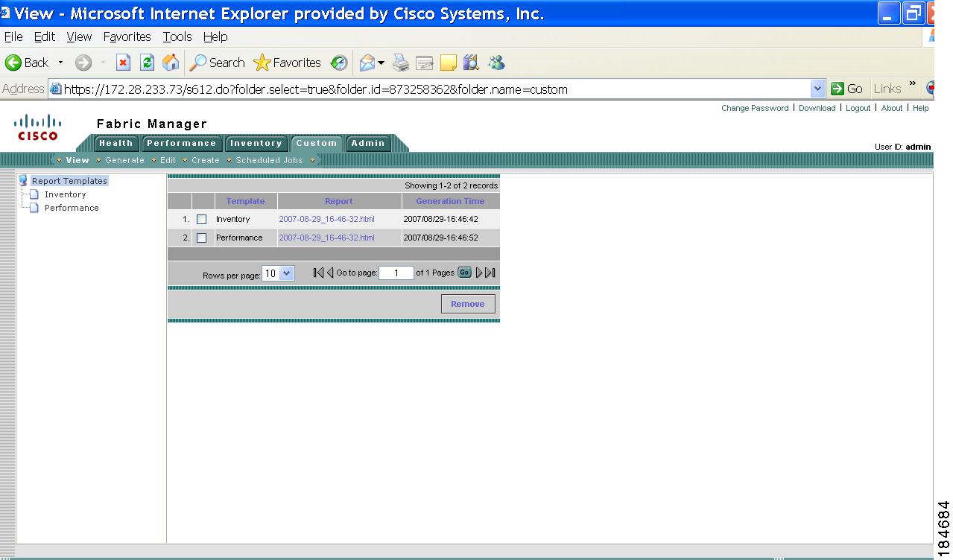Select the View submenu item
Viewport: 953px width, 560px height.
coord(77,160)
